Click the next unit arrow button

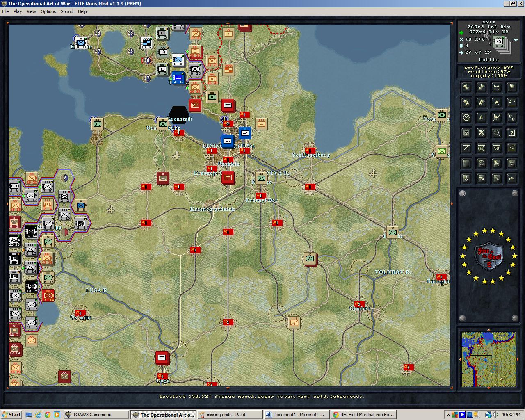click(481, 87)
